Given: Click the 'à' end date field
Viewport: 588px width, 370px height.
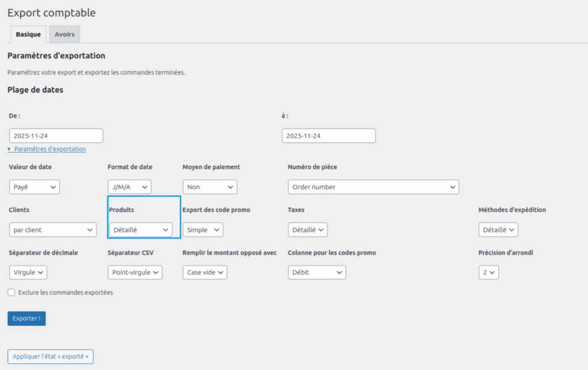Looking at the screenshot, I should (328, 136).
